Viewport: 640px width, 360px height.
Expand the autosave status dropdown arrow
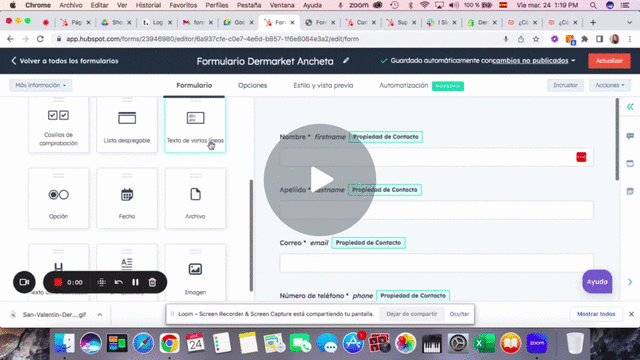point(573,60)
